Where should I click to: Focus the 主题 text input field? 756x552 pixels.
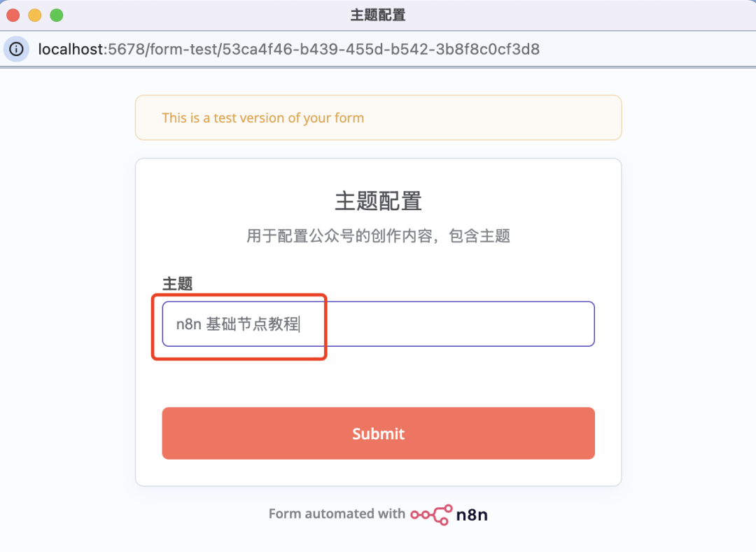378,324
